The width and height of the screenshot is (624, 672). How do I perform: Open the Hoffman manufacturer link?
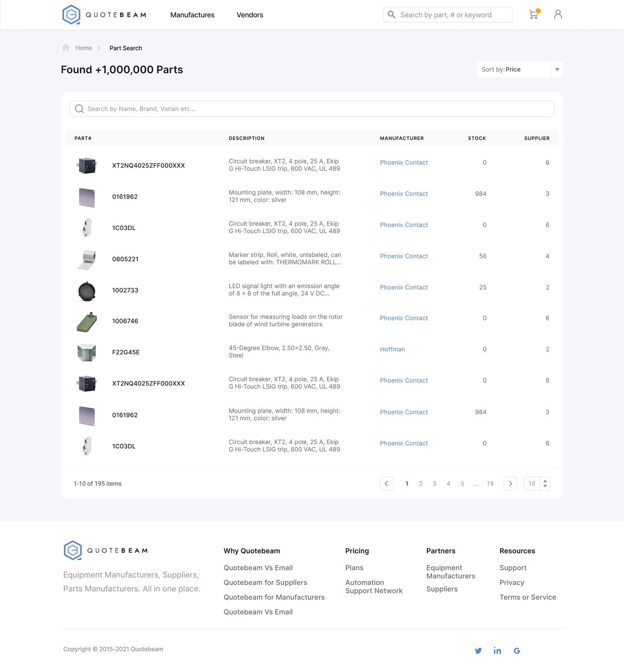393,349
